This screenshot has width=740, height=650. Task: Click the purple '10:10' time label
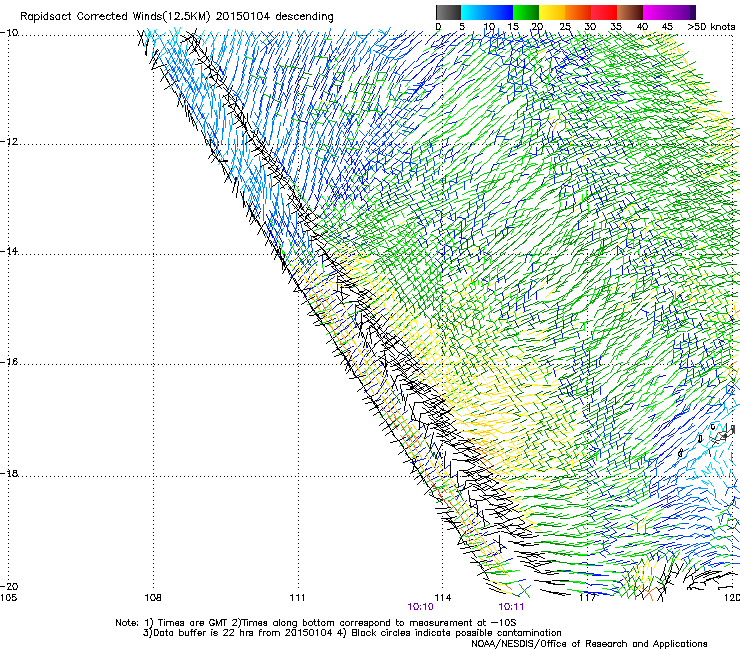coord(420,607)
